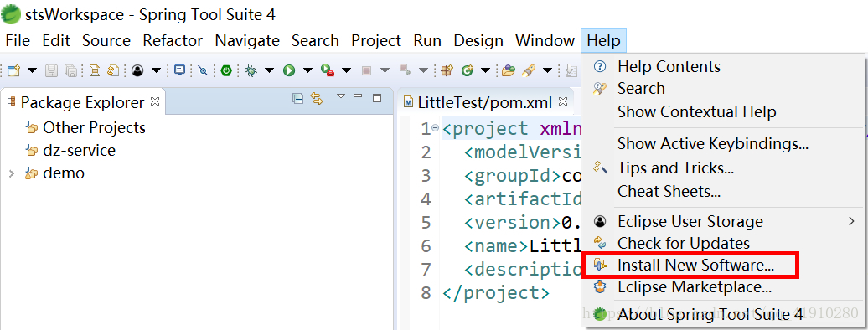
Task: Click the monitor-shaped terminal toolbar icon
Action: coord(179,70)
